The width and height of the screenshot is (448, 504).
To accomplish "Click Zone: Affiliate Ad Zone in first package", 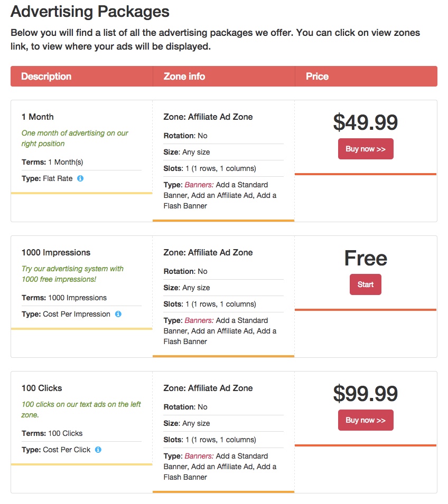I will click(x=208, y=117).
